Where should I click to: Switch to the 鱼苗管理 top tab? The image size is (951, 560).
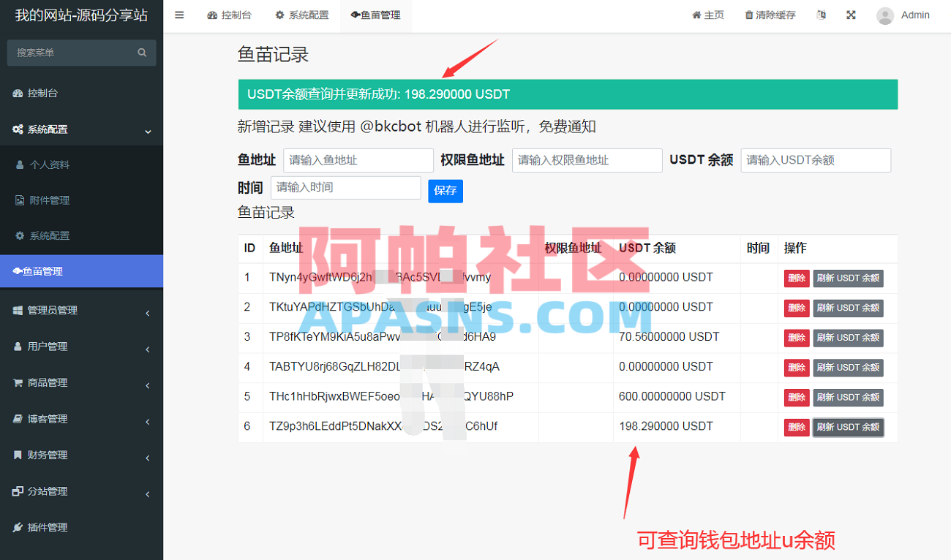point(376,15)
